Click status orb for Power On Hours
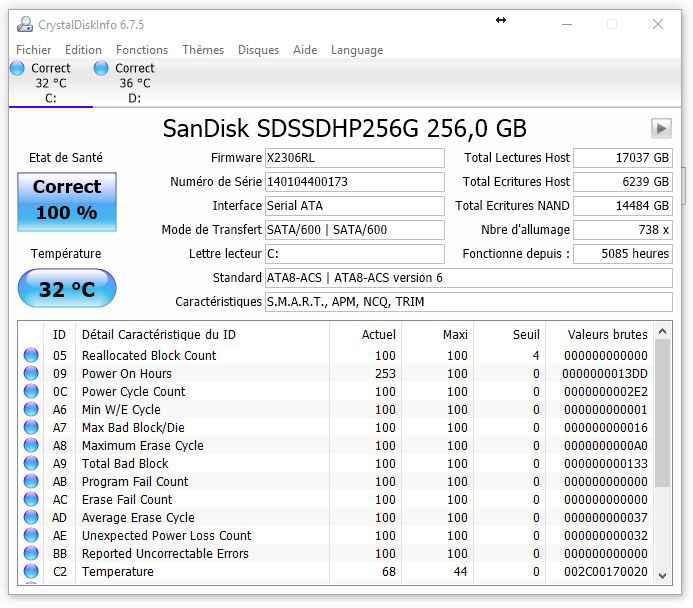The width and height of the screenshot is (693, 608). coord(31,373)
